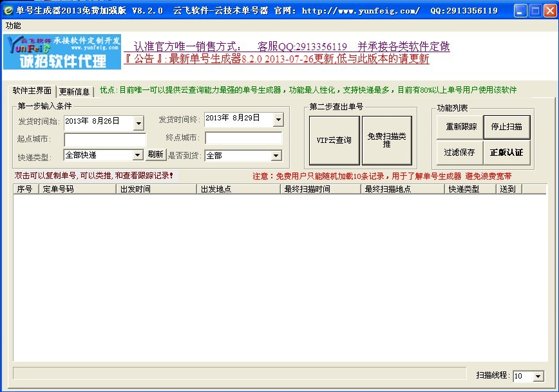Sort by the 定单号码 column header

click(x=77, y=189)
